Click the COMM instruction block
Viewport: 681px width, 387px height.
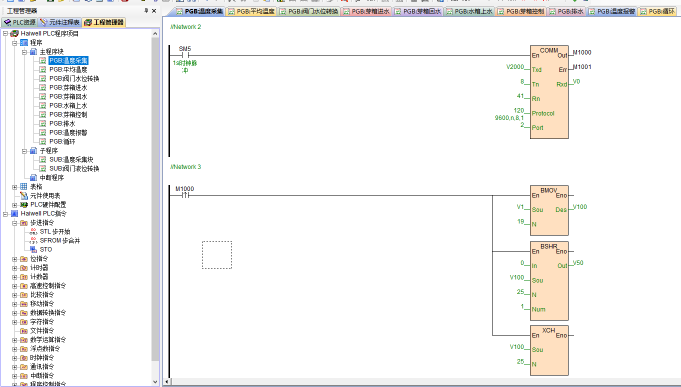coord(549,92)
